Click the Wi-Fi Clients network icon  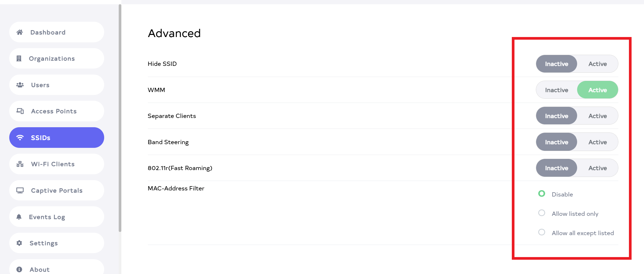click(20, 164)
